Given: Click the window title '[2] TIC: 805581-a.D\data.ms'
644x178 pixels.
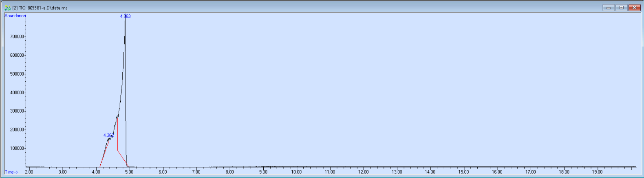Looking at the screenshot, I should pyautogui.click(x=40, y=8).
